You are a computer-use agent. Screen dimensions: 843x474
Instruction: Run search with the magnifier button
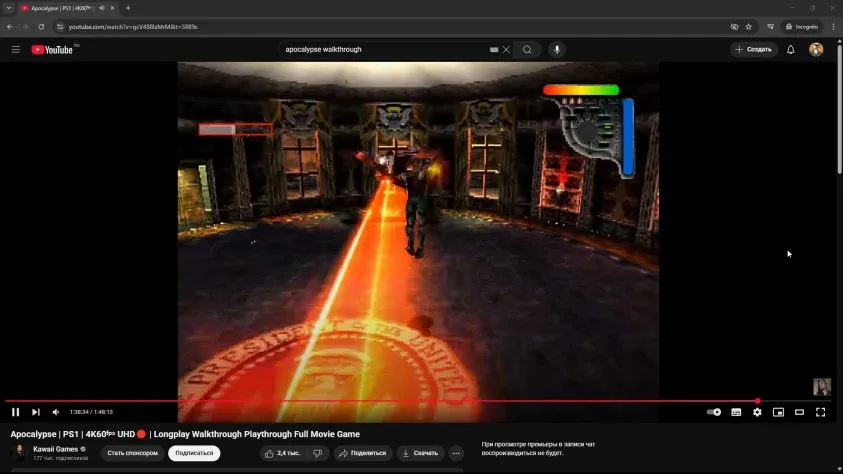click(527, 49)
